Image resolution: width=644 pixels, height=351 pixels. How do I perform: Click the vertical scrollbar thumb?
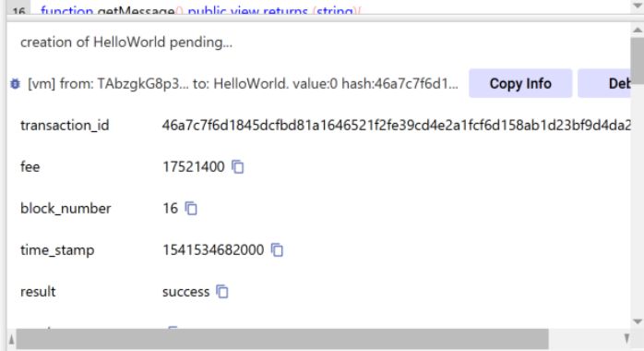(638, 60)
